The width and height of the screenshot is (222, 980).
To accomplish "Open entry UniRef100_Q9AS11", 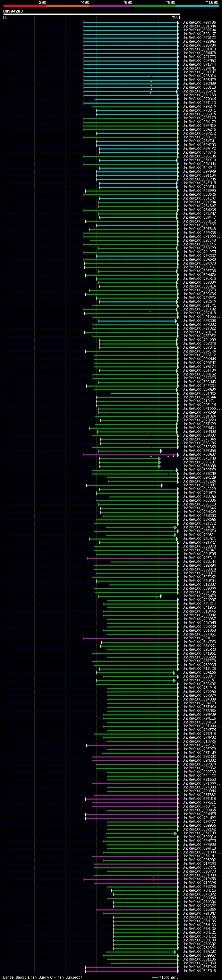I will (199, 535).
